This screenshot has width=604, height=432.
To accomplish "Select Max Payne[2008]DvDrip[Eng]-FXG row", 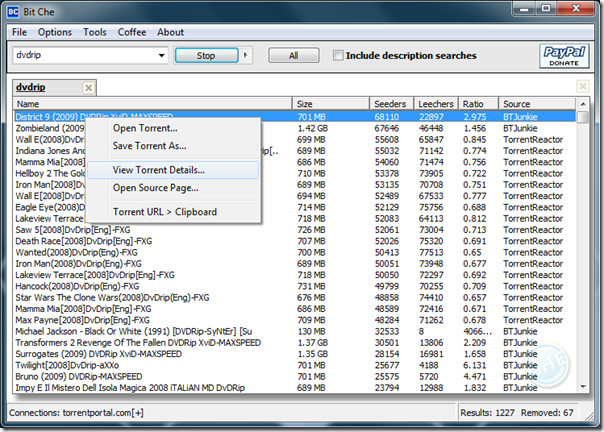I will [295, 320].
